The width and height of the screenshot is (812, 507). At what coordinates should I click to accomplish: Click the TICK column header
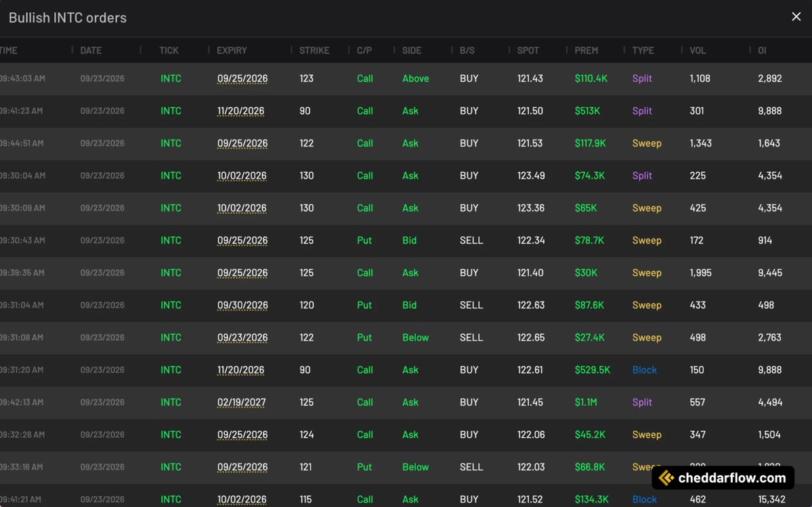click(x=169, y=50)
